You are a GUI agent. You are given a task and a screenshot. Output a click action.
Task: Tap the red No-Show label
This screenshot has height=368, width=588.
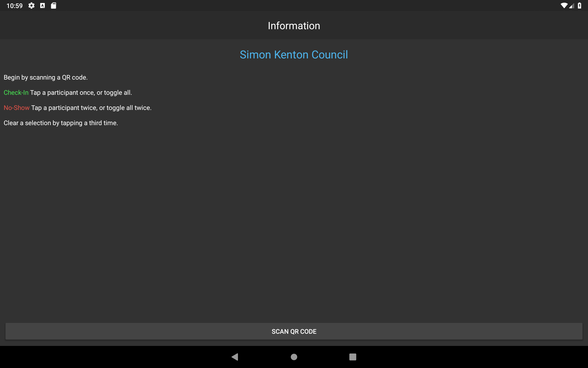(x=17, y=108)
